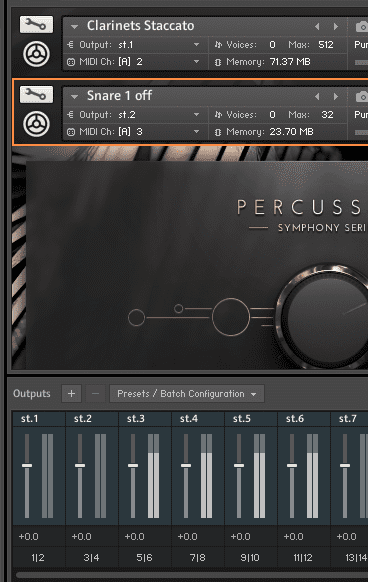
Task: Click the st.3 output volume fader
Action: (x=133, y=465)
